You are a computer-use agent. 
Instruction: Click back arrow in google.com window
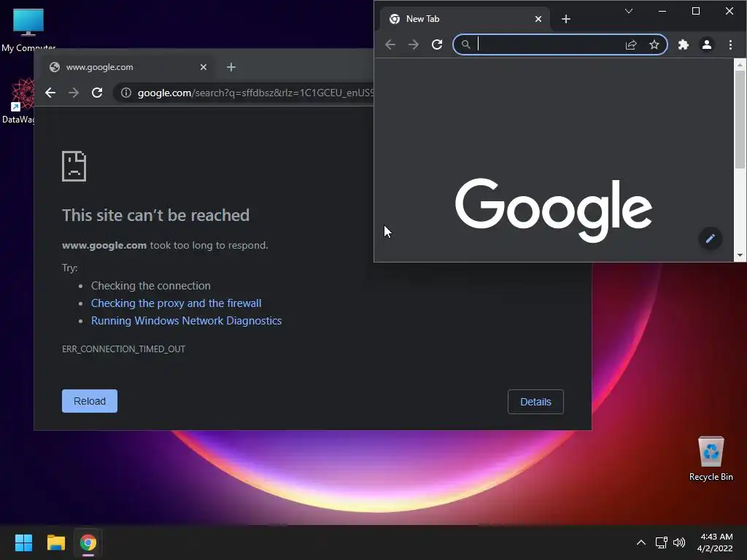[x=50, y=93]
